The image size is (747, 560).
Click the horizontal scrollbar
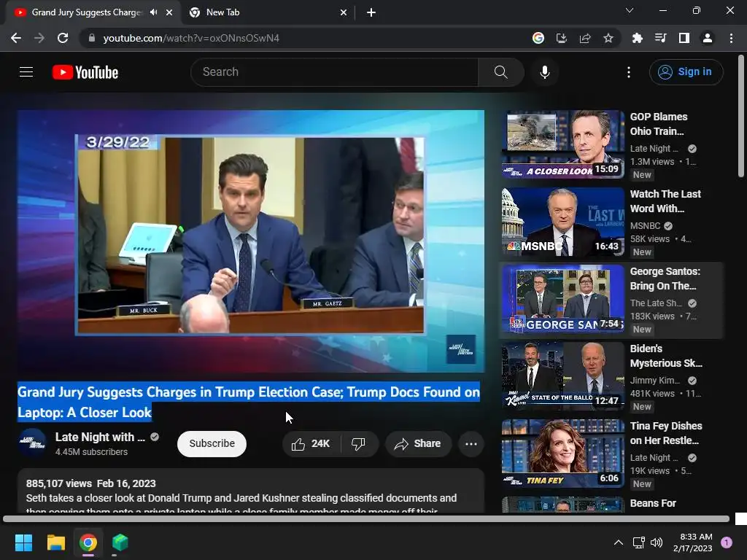click(366, 519)
